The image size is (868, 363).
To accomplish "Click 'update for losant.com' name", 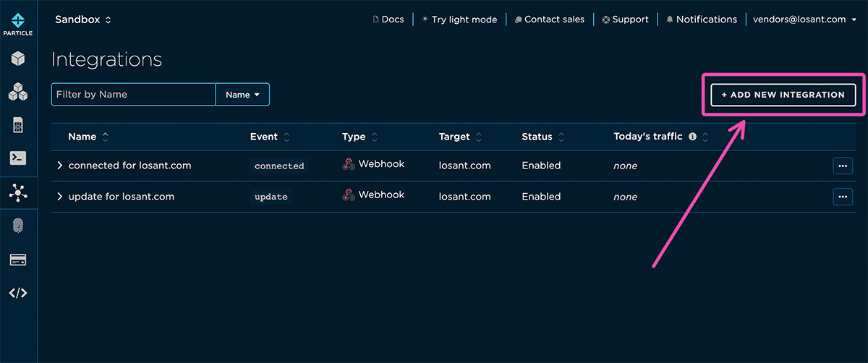I will 122,197.
